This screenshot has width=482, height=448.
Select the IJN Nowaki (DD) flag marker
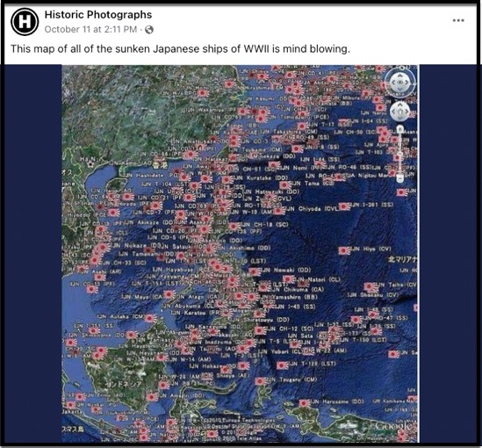pos(255,271)
